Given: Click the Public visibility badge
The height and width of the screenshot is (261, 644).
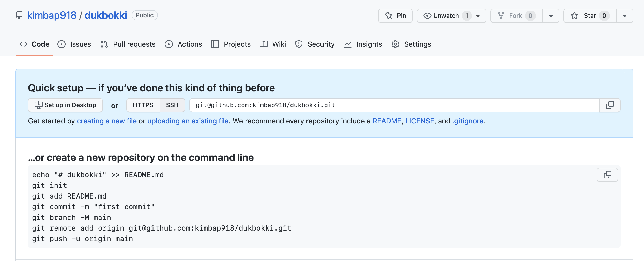Looking at the screenshot, I should 145,15.
